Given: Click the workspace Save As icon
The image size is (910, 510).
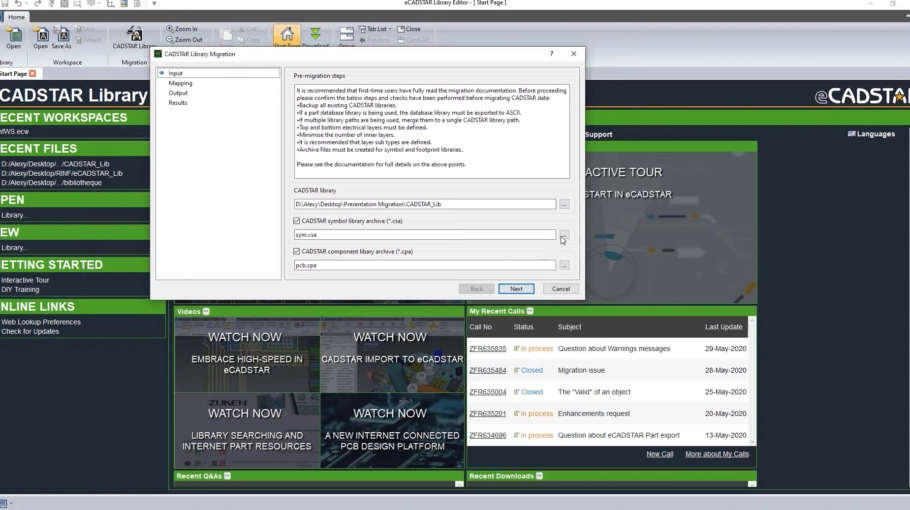Looking at the screenshot, I should click(62, 38).
